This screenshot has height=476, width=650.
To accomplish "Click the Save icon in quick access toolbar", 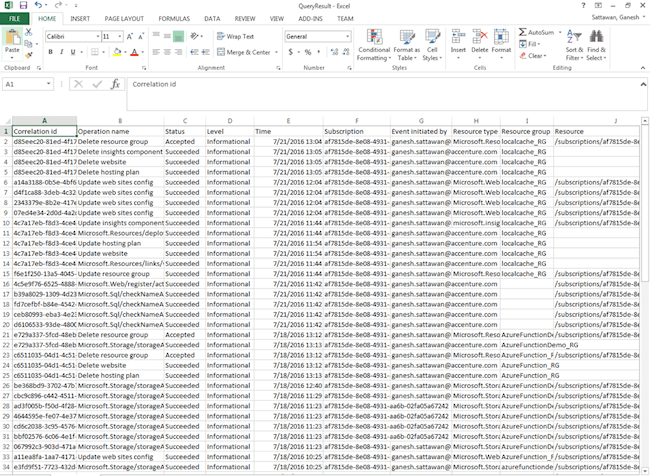I will [23, 6].
